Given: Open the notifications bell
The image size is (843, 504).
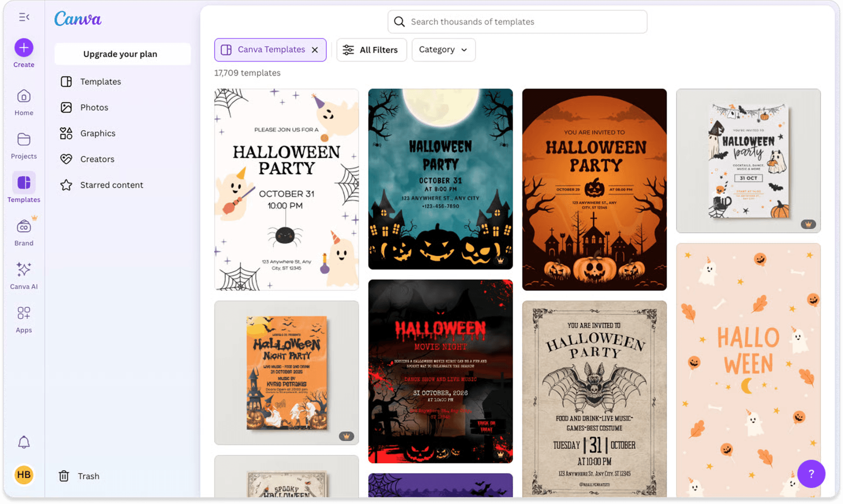Looking at the screenshot, I should 24,442.
